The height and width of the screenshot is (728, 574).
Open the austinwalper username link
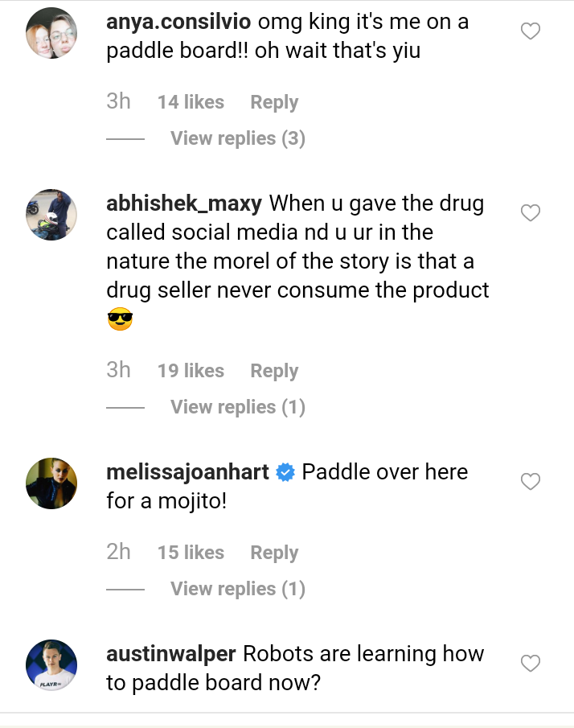tap(171, 654)
